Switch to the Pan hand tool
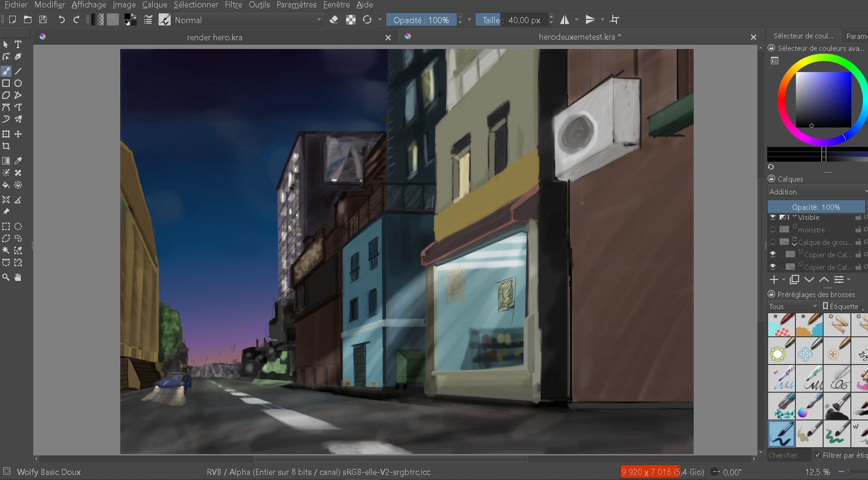Image resolution: width=868 pixels, height=480 pixels. pyautogui.click(x=18, y=277)
